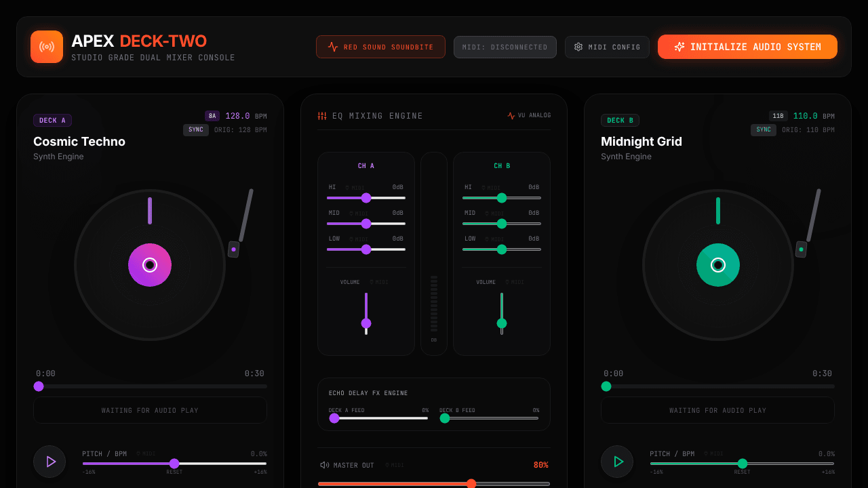Click MIDI learn icon beside Deck A Pitch
Screen dimensions: 868x488
[x=146, y=454]
